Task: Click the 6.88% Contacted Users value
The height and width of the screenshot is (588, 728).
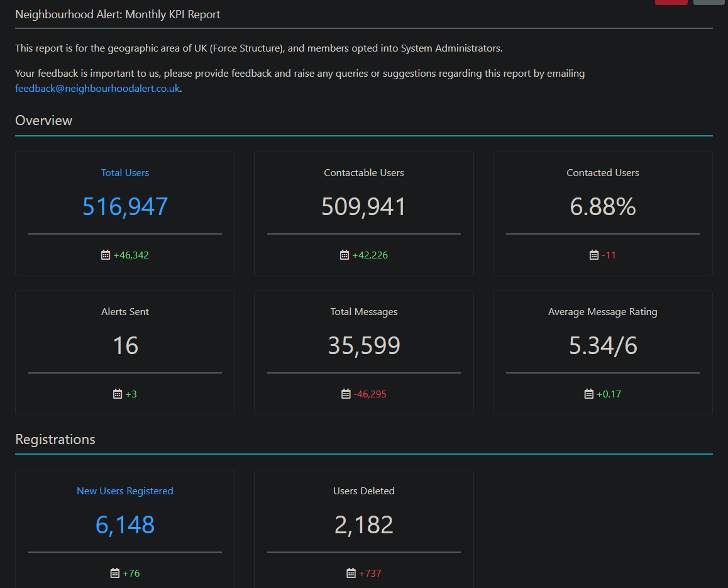Action: 603,207
